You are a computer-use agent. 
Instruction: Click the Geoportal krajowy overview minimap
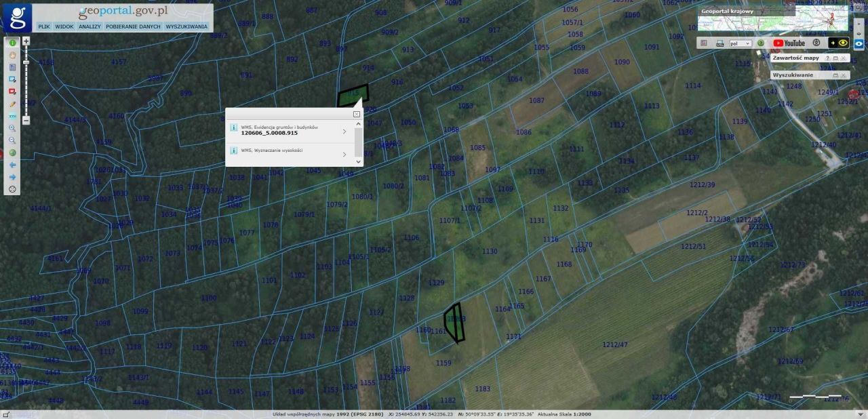821,20
